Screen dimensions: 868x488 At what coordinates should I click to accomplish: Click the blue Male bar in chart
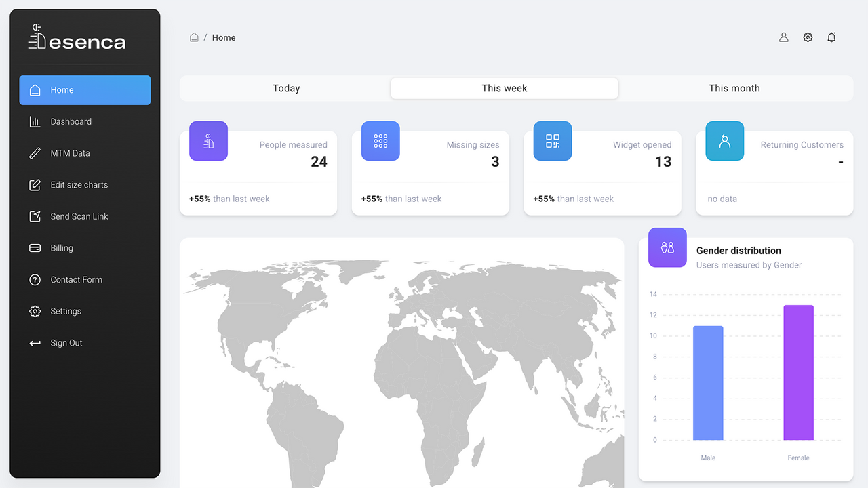click(x=708, y=383)
